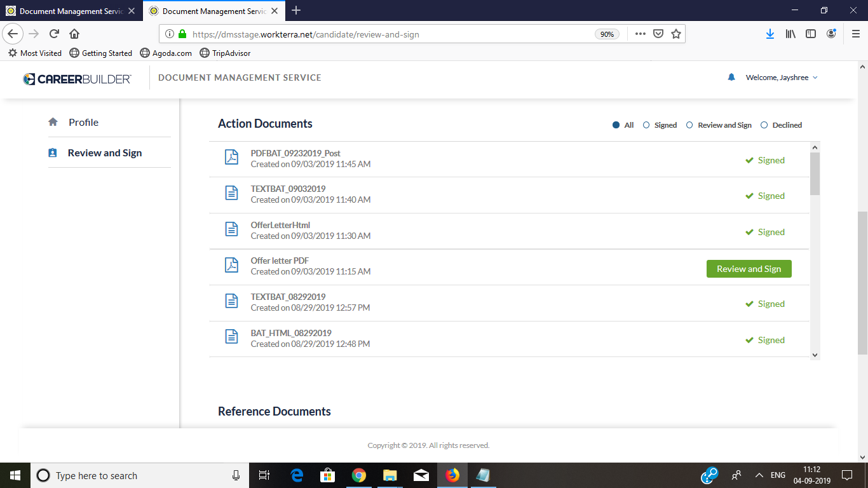Click the badge icon beside Review and Sign
The height and width of the screenshot is (488, 868).
[x=53, y=152]
